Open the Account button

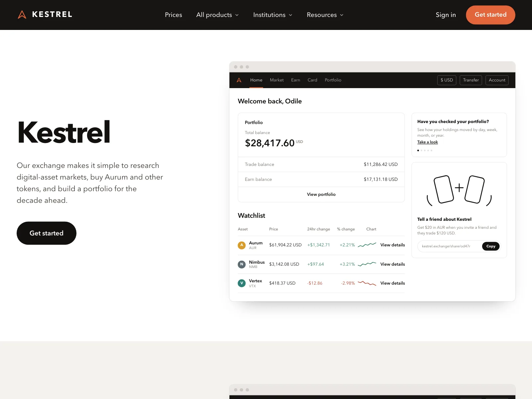[497, 80]
